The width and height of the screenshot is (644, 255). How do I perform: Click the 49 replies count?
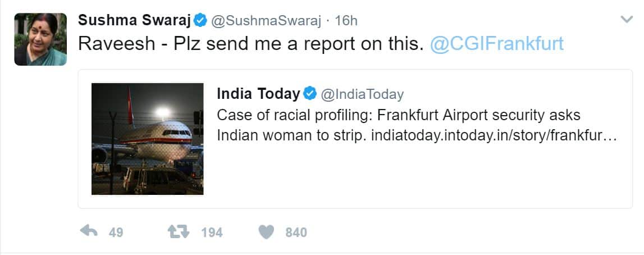pyautogui.click(x=116, y=232)
